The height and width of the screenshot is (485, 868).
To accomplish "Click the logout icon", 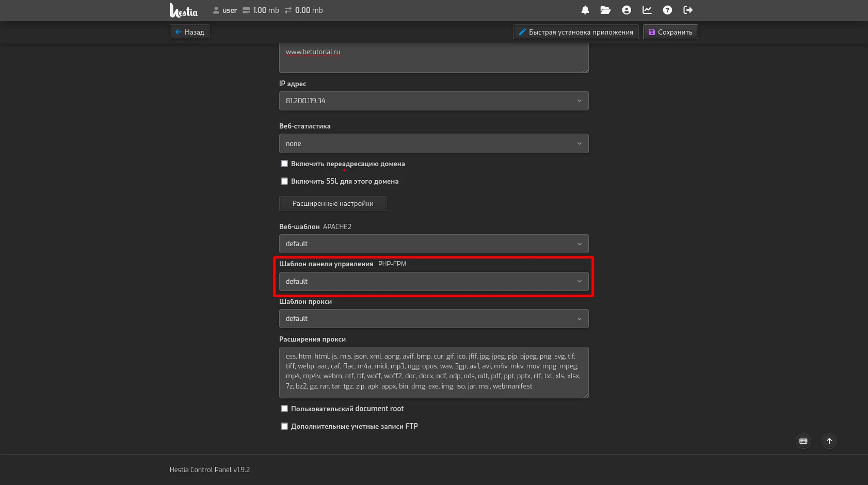I will (x=688, y=10).
